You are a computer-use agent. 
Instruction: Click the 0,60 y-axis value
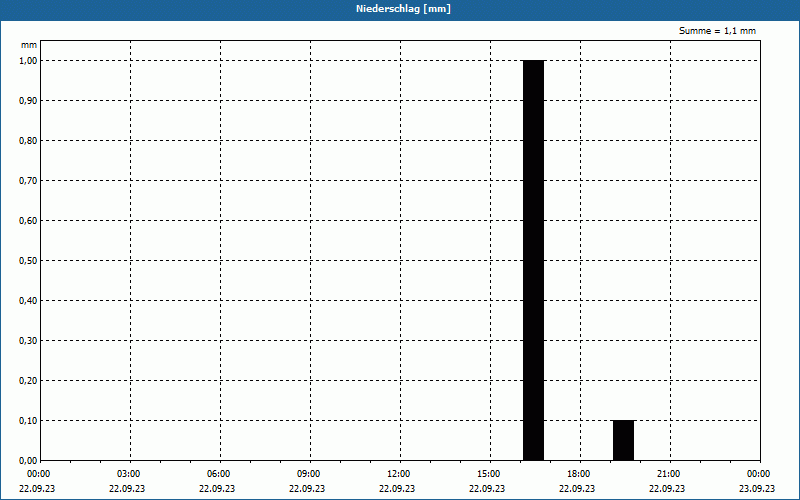pyautogui.click(x=29, y=221)
